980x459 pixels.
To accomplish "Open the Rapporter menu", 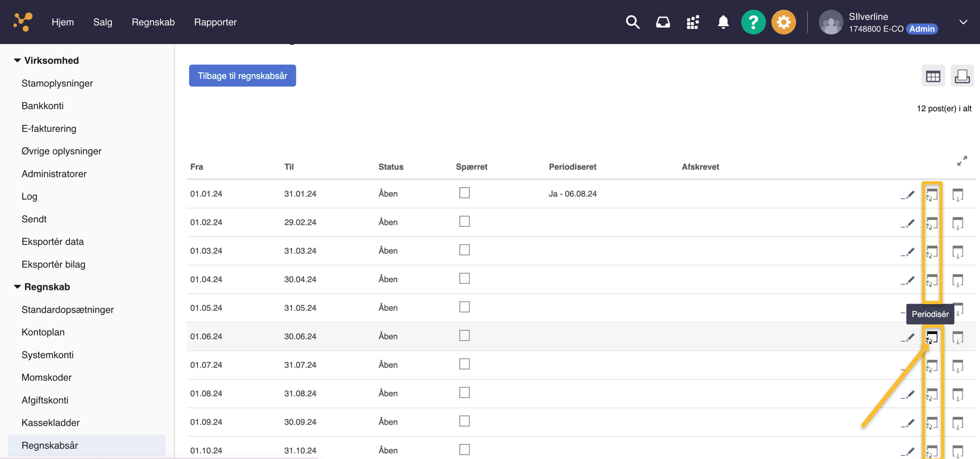I will [x=215, y=22].
